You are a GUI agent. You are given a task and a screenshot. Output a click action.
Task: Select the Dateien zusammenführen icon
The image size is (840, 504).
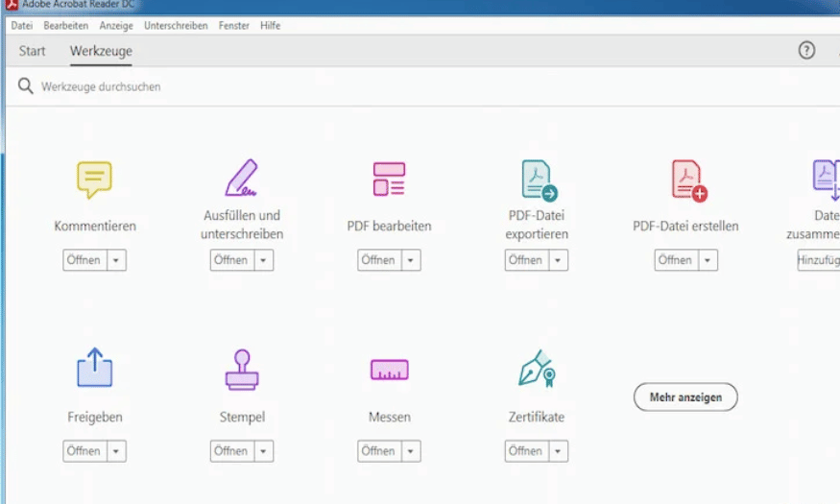[827, 180]
